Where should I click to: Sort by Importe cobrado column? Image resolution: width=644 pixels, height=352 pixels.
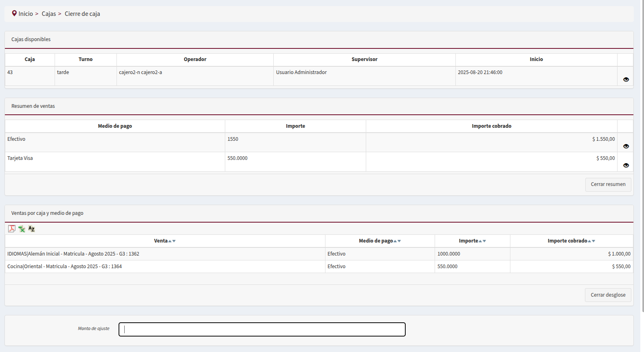(x=591, y=241)
